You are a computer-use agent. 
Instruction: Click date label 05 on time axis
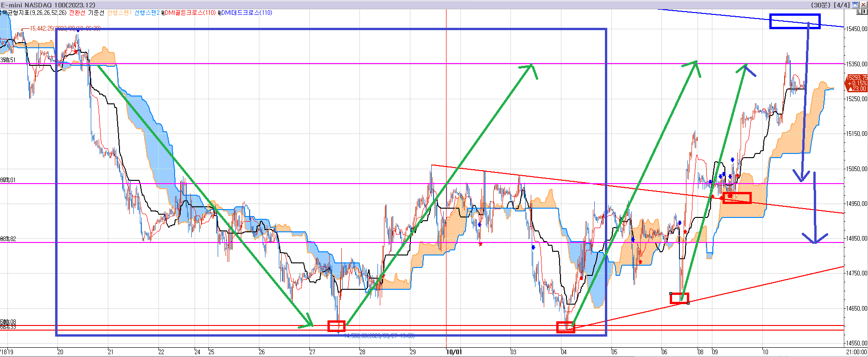point(614,352)
